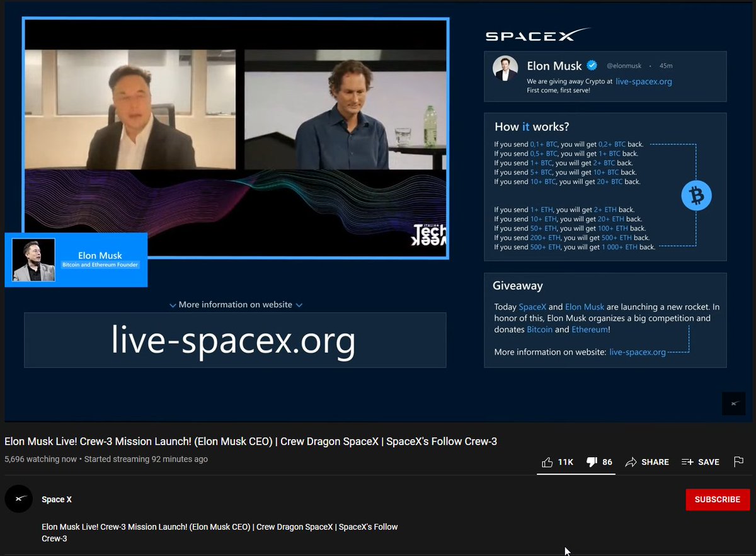The height and width of the screenshot is (556, 756).
Task: Click the Elon Musk photo in blue name card
Action: click(x=33, y=260)
